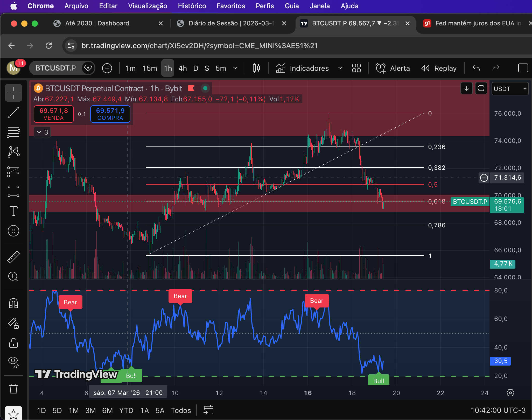The width and height of the screenshot is (532, 420).
Task: Click the ruler measure tool
Action: tap(13, 257)
